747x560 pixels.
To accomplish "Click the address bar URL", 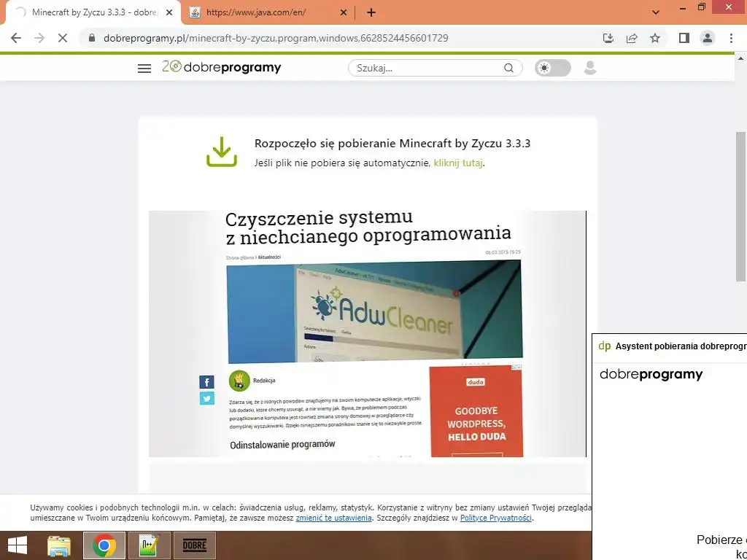I will pos(276,38).
